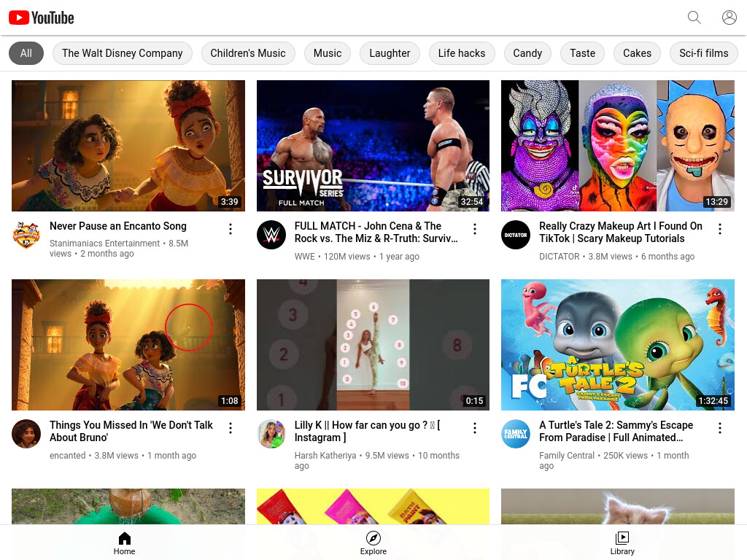
Task: Open options menu for A Turtle's Tale 2
Action: point(720,428)
